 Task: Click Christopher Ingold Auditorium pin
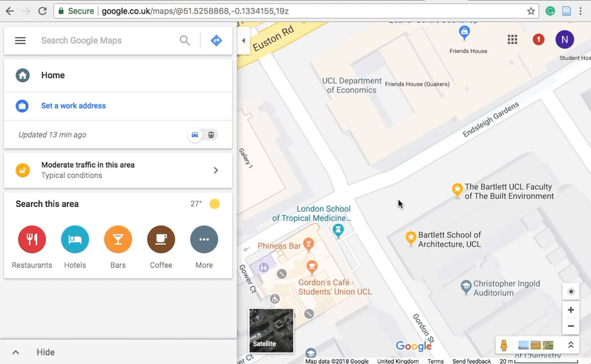466,287
